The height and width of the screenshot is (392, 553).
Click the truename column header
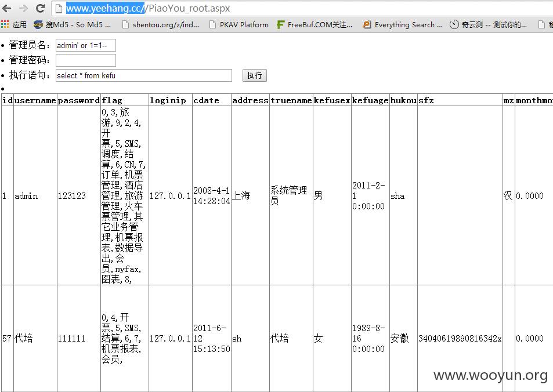pos(291,100)
